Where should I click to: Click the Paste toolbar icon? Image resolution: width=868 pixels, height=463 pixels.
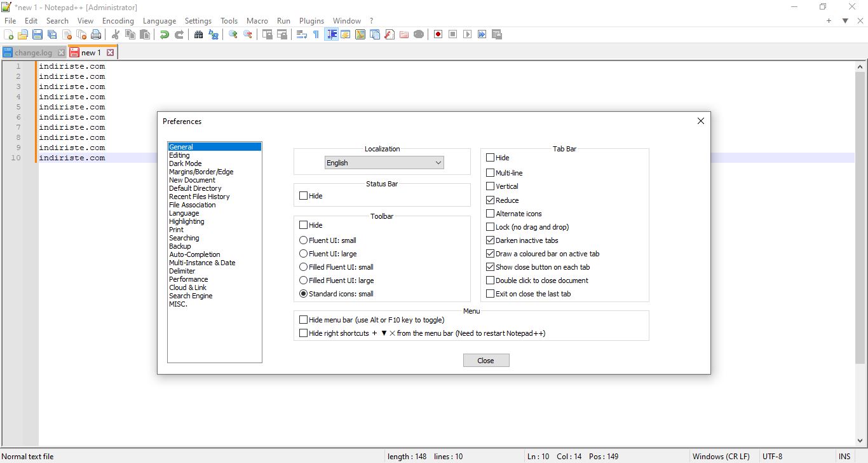point(145,34)
